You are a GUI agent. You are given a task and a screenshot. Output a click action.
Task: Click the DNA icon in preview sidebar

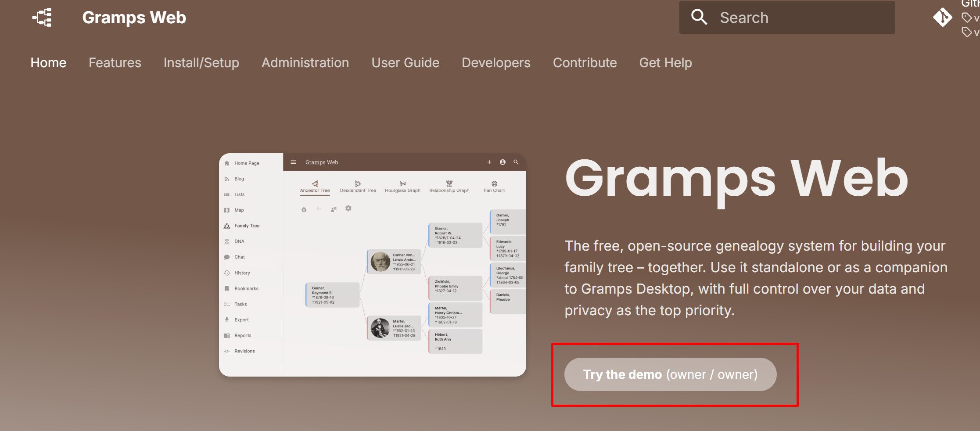[227, 241]
